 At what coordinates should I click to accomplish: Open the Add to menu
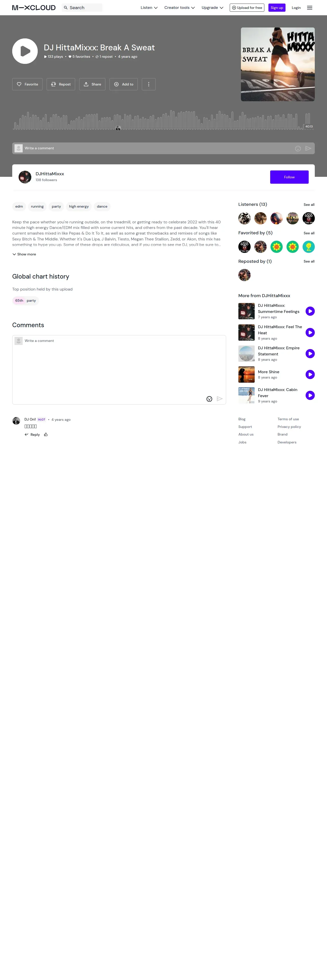tap(124, 84)
